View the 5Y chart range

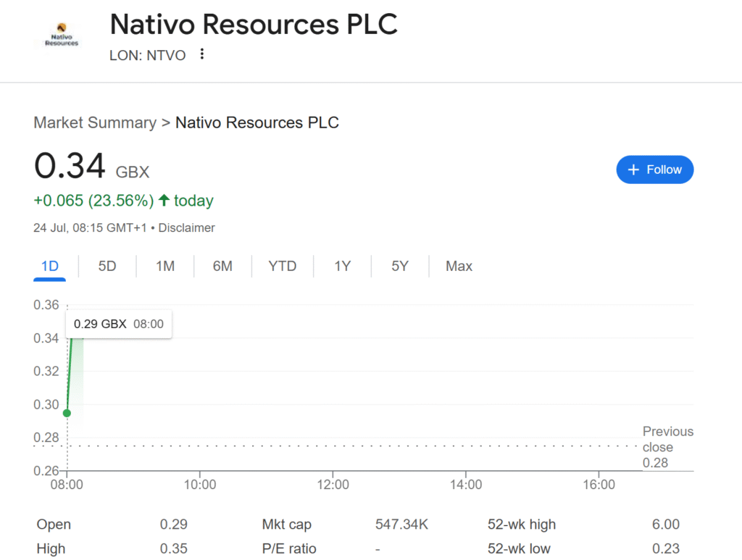[400, 266]
